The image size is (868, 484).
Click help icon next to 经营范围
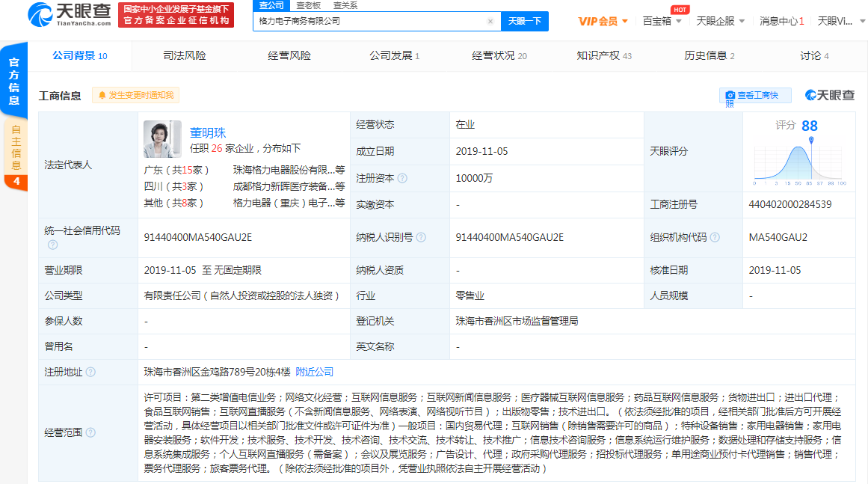click(x=90, y=432)
